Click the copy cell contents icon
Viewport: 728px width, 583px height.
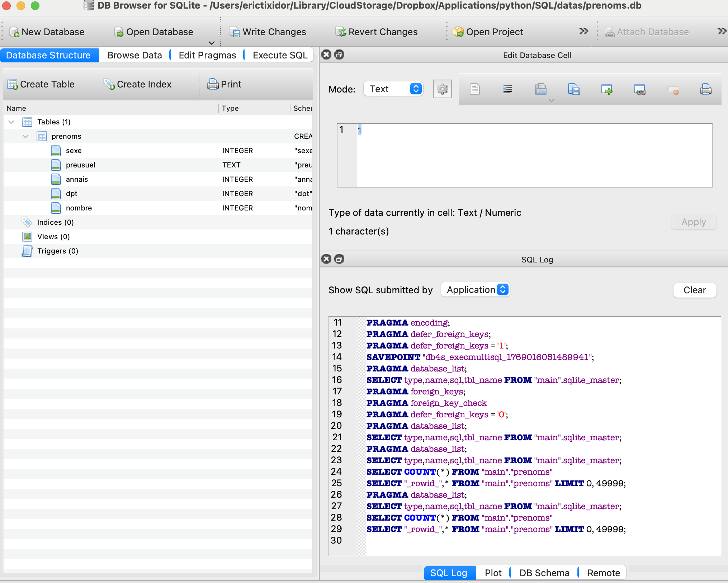tap(540, 89)
